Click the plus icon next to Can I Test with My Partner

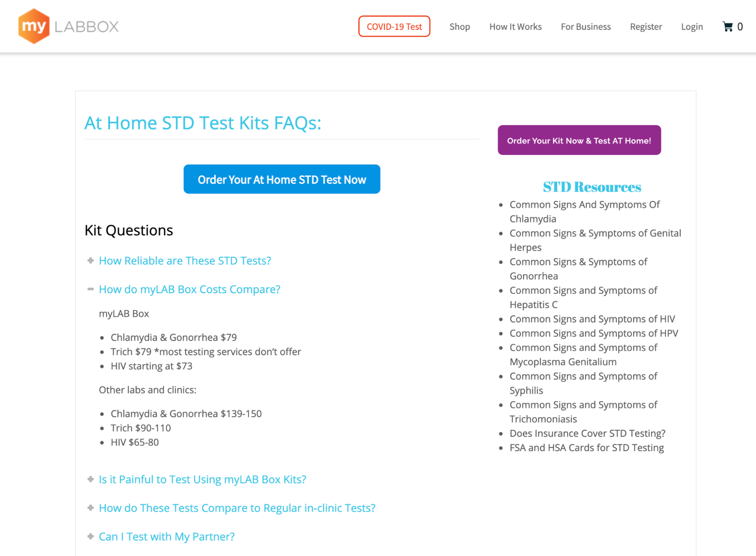coord(91,536)
